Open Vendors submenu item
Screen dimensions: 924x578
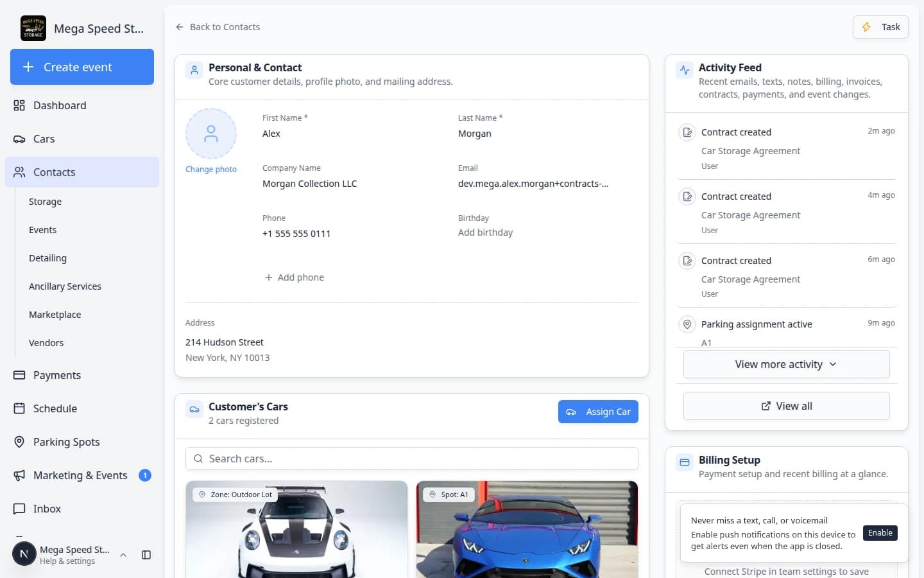(46, 343)
